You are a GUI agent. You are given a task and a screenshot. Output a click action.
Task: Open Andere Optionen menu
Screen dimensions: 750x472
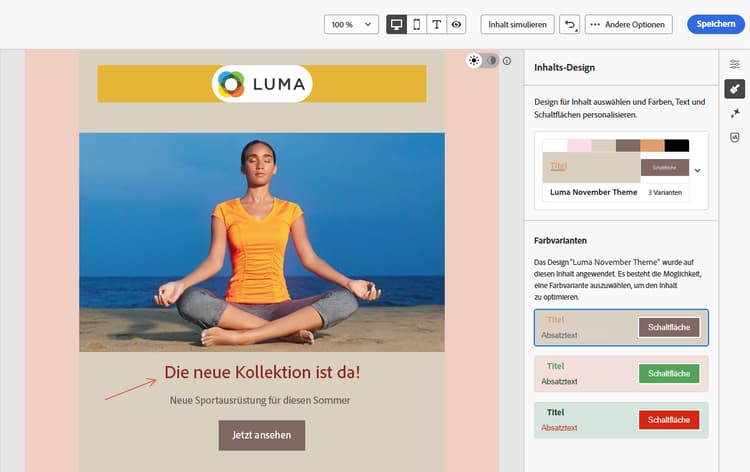point(629,24)
